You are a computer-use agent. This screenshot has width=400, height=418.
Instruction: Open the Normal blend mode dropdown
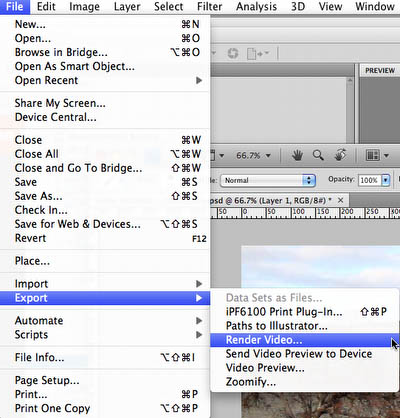coord(268,180)
